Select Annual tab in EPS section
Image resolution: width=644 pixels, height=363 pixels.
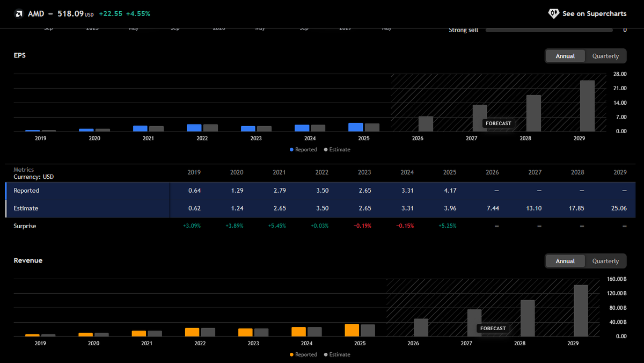(565, 56)
